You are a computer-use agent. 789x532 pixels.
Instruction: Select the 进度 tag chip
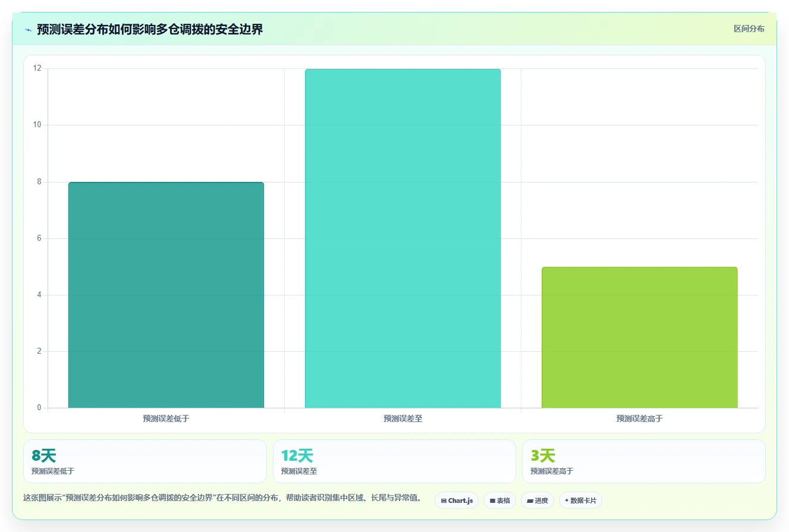[x=537, y=500]
